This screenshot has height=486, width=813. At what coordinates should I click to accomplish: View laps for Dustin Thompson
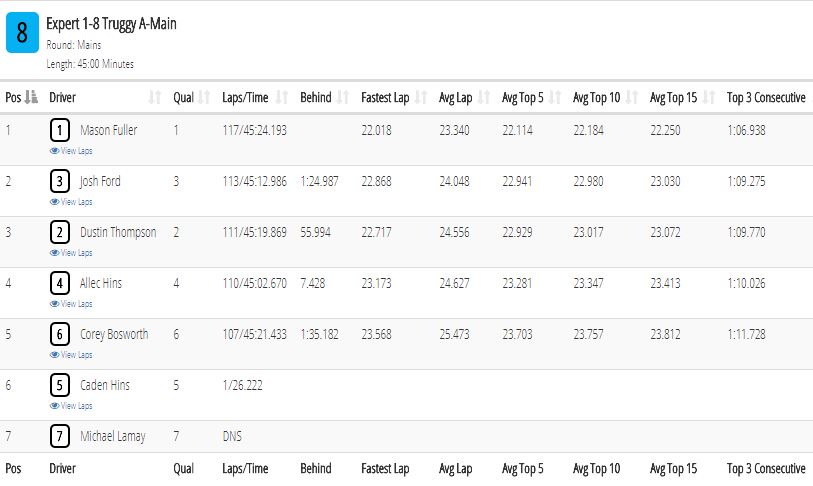71,253
